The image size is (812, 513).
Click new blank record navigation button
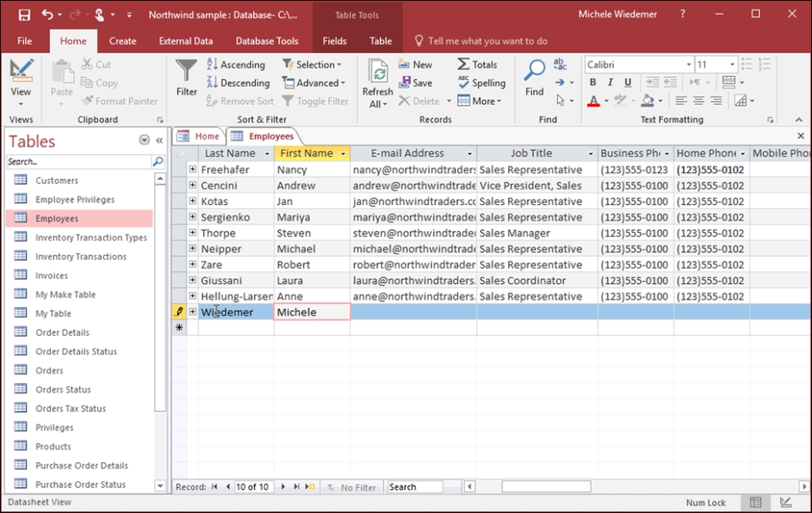tap(310, 487)
